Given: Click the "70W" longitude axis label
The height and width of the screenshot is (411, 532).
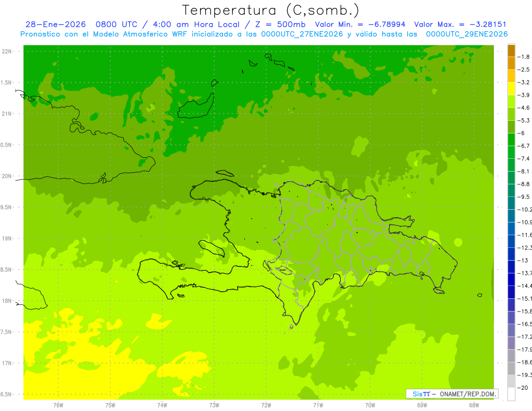Looking at the screenshot, I should (x=370, y=405).
